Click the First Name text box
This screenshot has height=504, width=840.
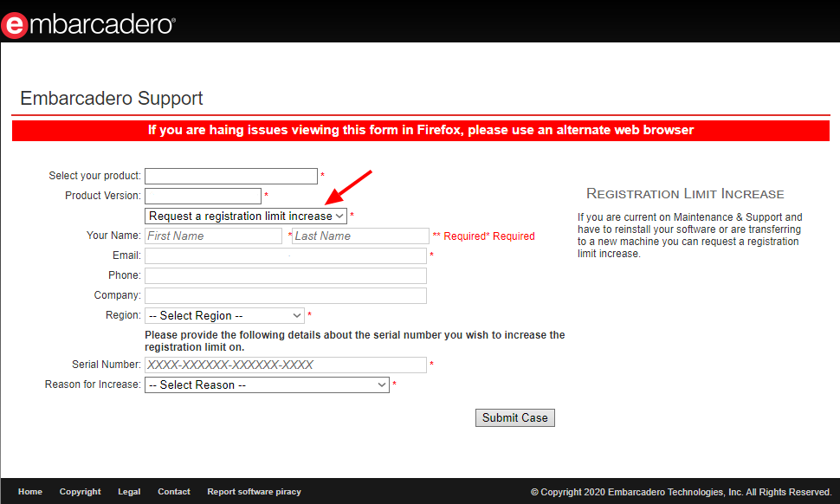[213, 236]
